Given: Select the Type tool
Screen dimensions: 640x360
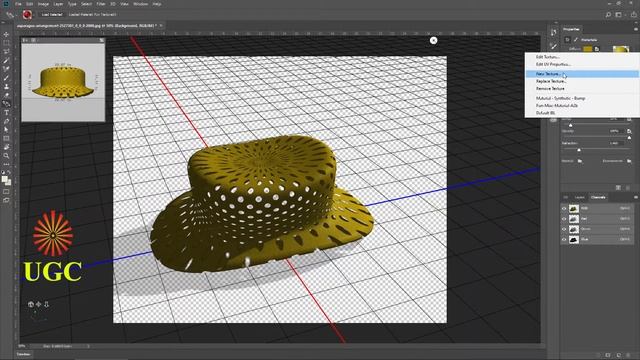Looking at the screenshot, I should (6, 113).
